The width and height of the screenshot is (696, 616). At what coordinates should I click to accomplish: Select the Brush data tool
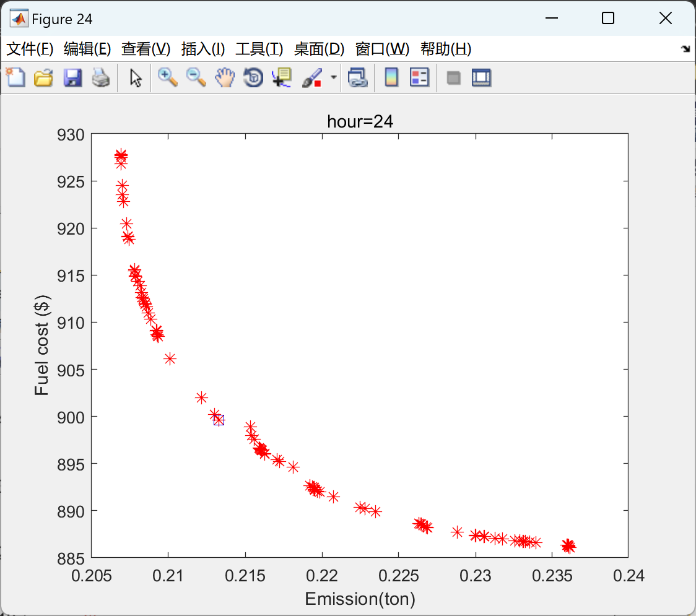coord(311,77)
